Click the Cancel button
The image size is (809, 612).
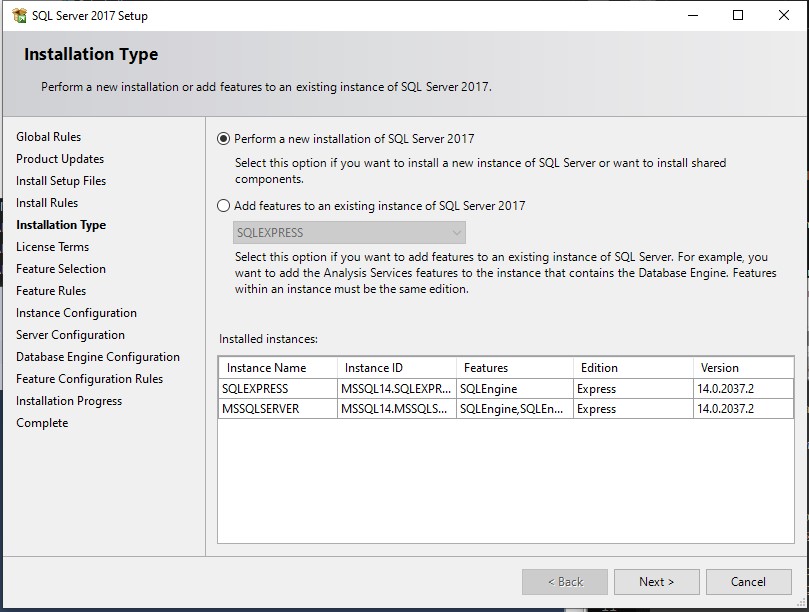click(x=748, y=582)
